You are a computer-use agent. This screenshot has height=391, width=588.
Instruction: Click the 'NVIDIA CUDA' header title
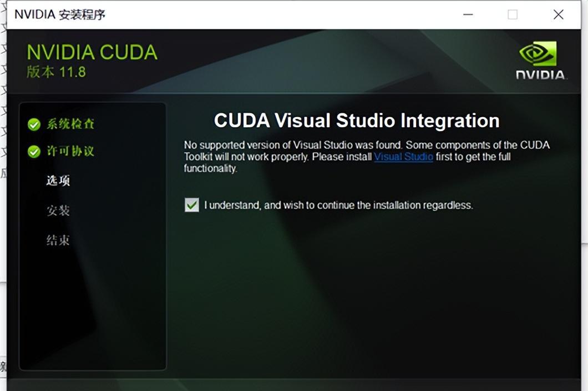click(92, 52)
